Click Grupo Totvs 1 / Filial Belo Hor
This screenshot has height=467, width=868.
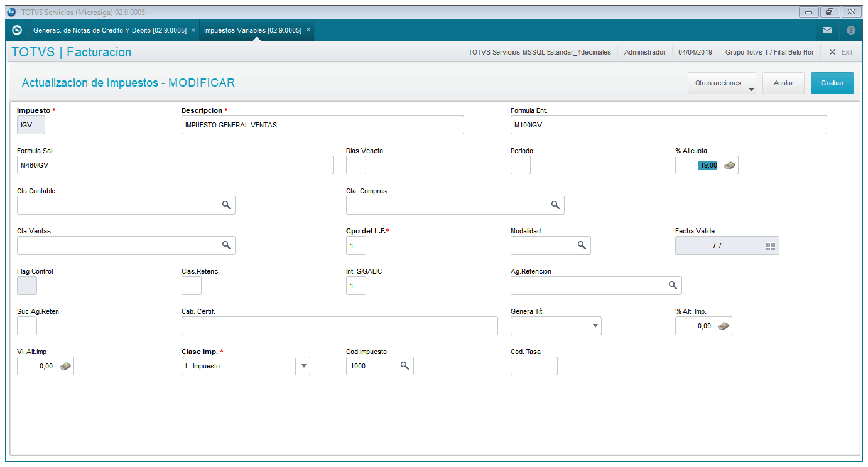click(769, 52)
